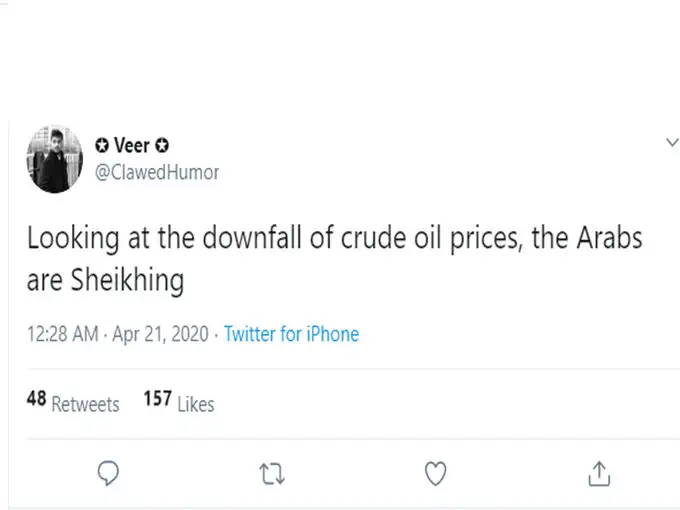Open Veer's profile picture
This screenshot has height=510, width=680.
click(x=55, y=159)
